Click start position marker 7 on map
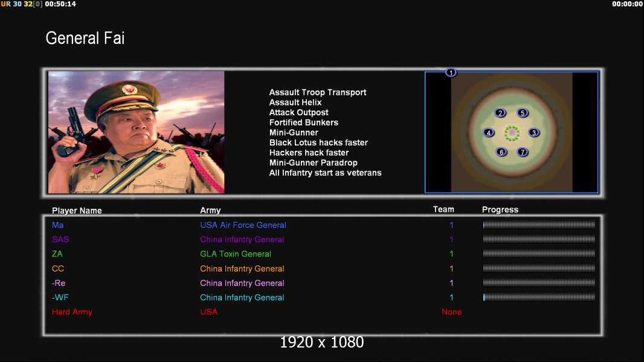The image size is (644, 362). [523, 152]
